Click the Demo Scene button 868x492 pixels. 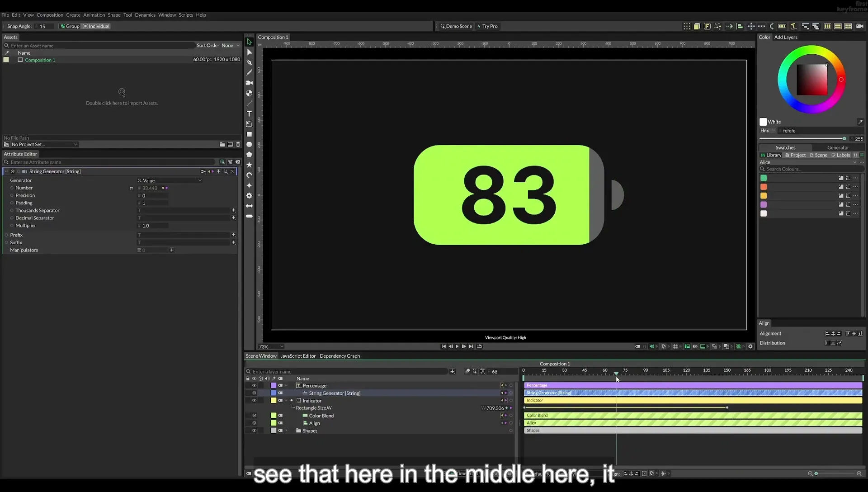456,26
